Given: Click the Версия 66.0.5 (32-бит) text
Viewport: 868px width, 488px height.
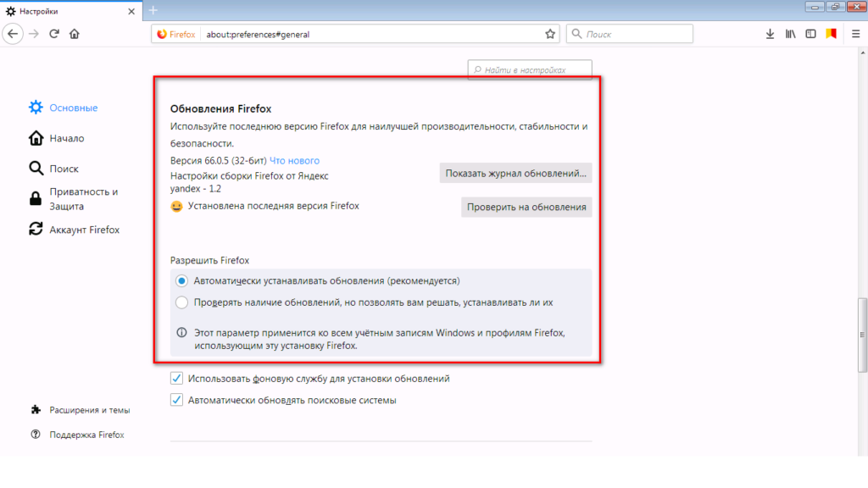Looking at the screenshot, I should pyautogui.click(x=219, y=160).
